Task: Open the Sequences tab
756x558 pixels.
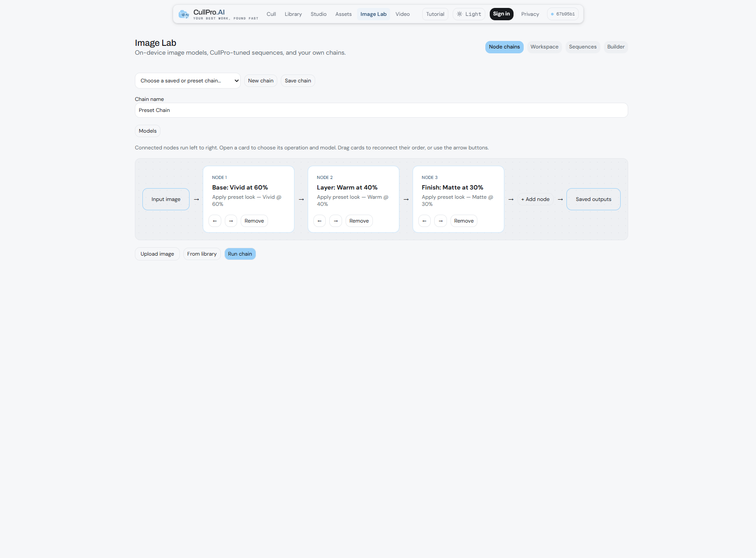Action: (x=583, y=47)
